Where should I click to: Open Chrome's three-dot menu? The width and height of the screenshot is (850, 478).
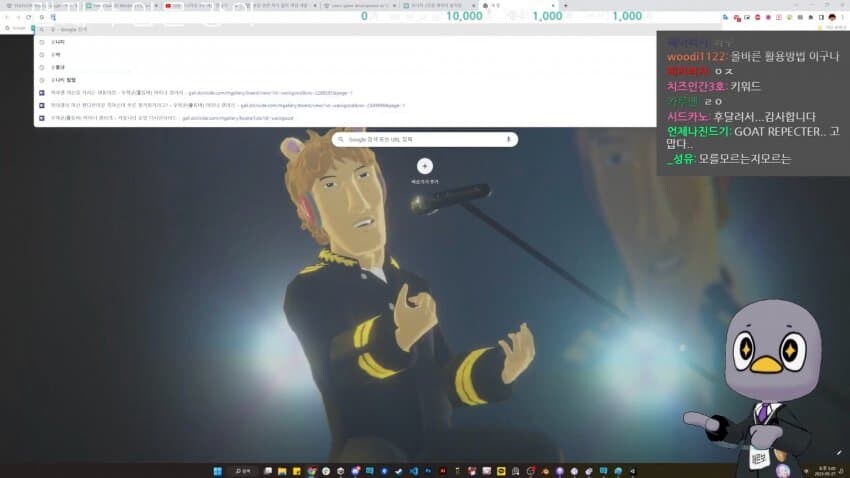click(x=842, y=17)
